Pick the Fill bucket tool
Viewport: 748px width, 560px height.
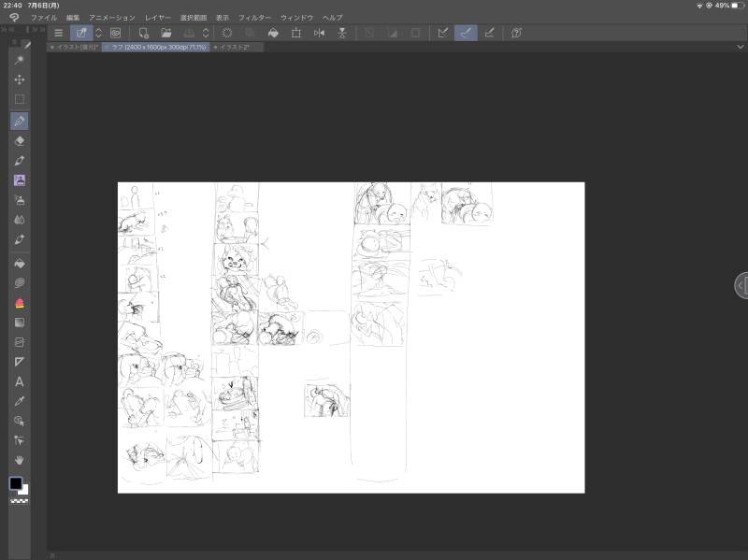[x=20, y=263]
